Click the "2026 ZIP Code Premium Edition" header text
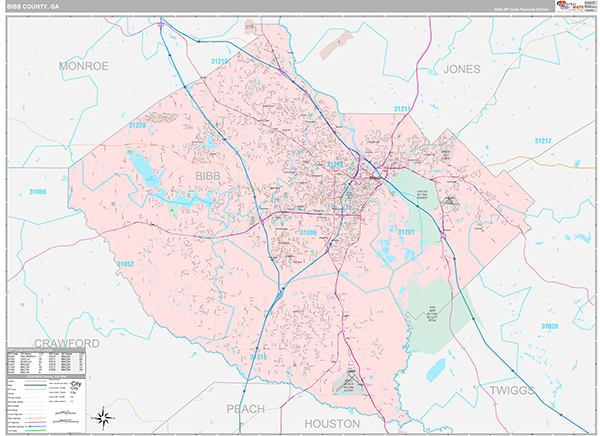Image resolution: width=600 pixels, height=436 pixels. click(520, 9)
